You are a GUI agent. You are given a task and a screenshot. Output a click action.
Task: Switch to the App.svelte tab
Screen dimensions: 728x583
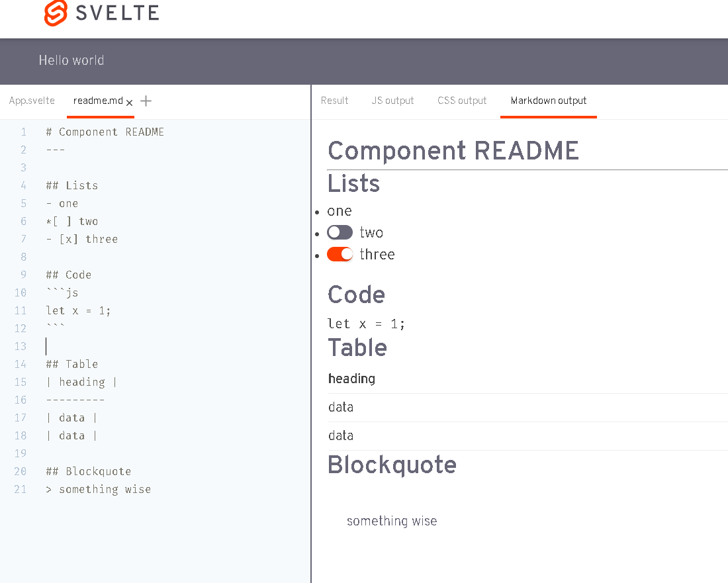(x=31, y=101)
